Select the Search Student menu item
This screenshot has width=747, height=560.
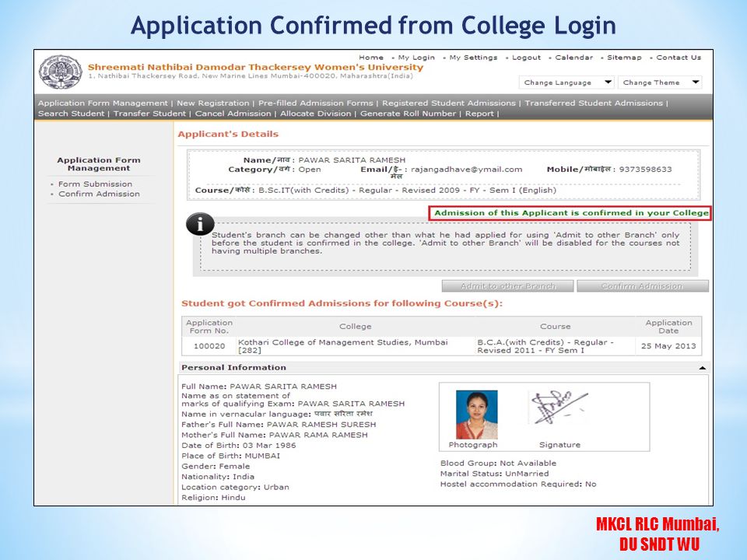point(71,114)
